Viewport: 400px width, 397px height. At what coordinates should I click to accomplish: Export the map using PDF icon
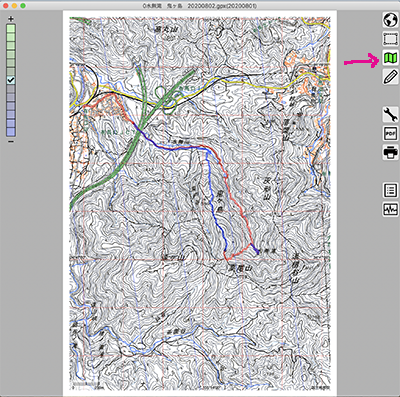[x=390, y=134]
